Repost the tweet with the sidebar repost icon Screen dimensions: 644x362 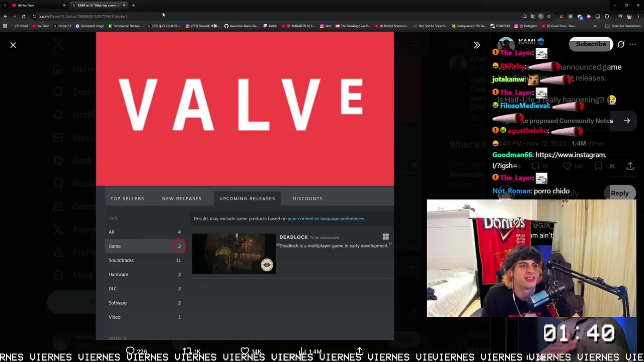535,166
